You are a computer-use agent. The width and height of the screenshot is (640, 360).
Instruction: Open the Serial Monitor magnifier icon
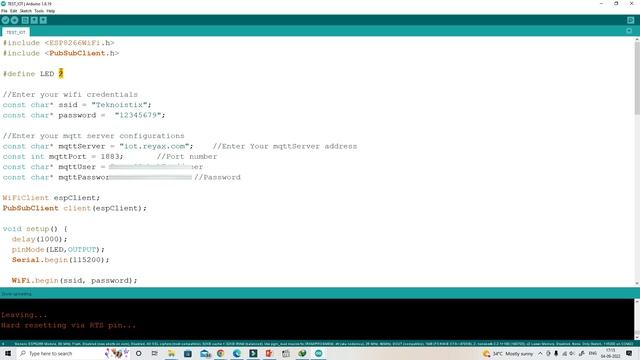click(x=630, y=20)
